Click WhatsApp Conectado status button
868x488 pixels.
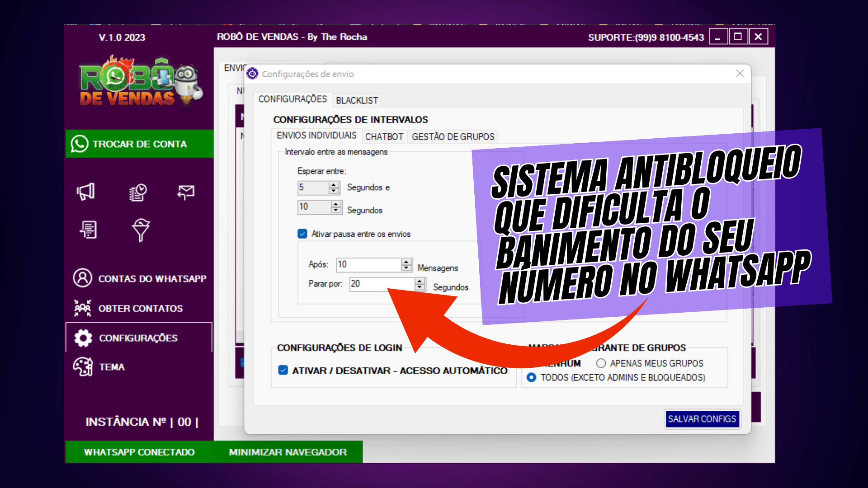(139, 452)
